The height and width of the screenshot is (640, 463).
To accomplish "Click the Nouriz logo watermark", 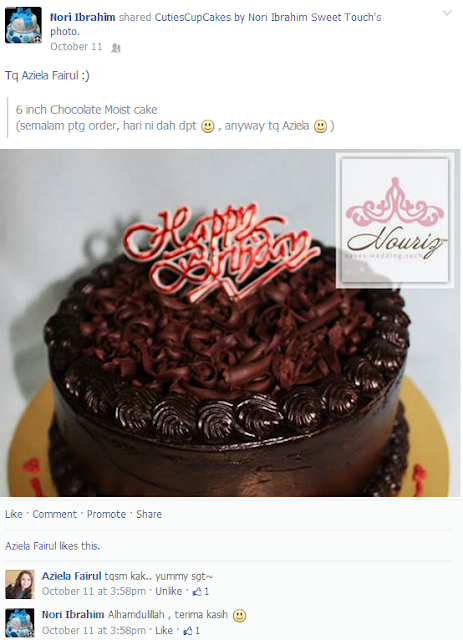I will coord(394,220).
